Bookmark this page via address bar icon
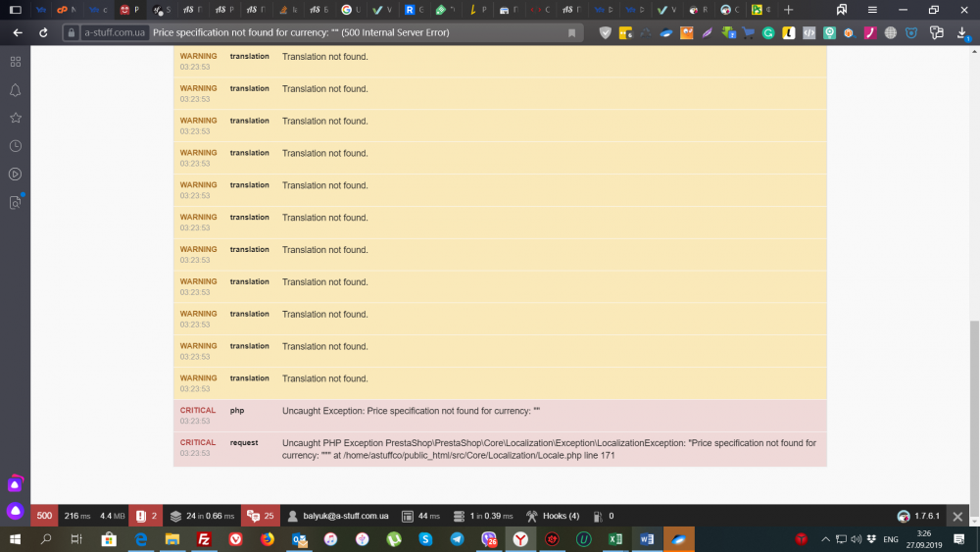This screenshot has height=552, width=980. coord(571,32)
